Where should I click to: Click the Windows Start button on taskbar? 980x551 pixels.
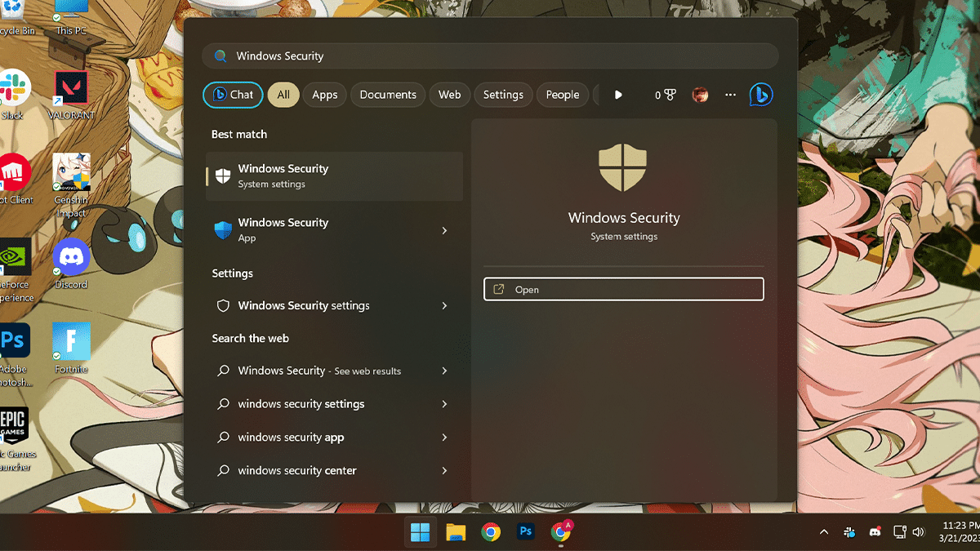click(421, 532)
